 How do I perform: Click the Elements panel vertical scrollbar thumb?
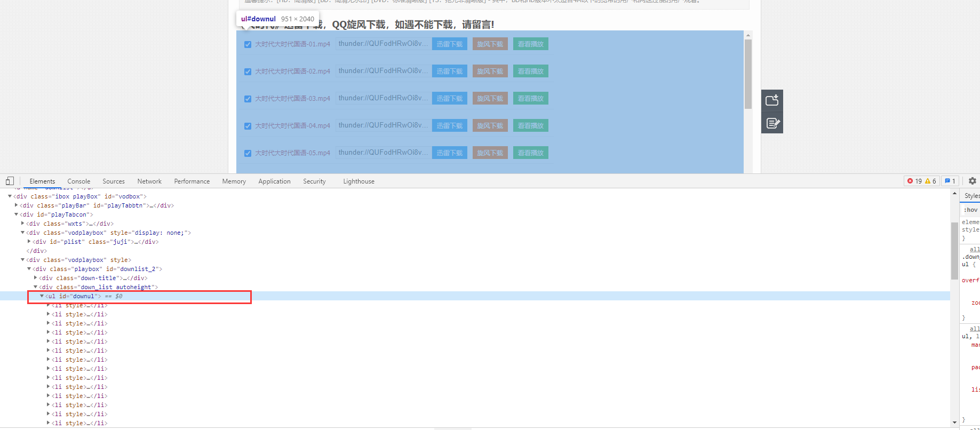point(954,251)
